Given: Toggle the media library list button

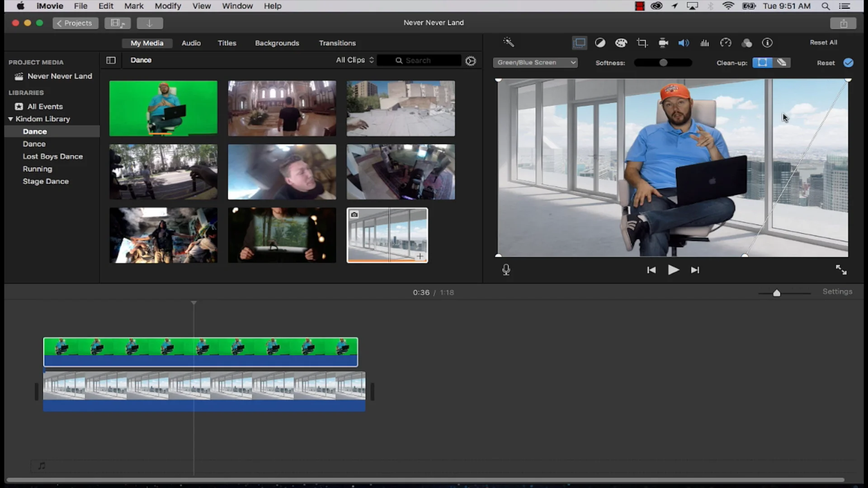Looking at the screenshot, I should pyautogui.click(x=118, y=23).
